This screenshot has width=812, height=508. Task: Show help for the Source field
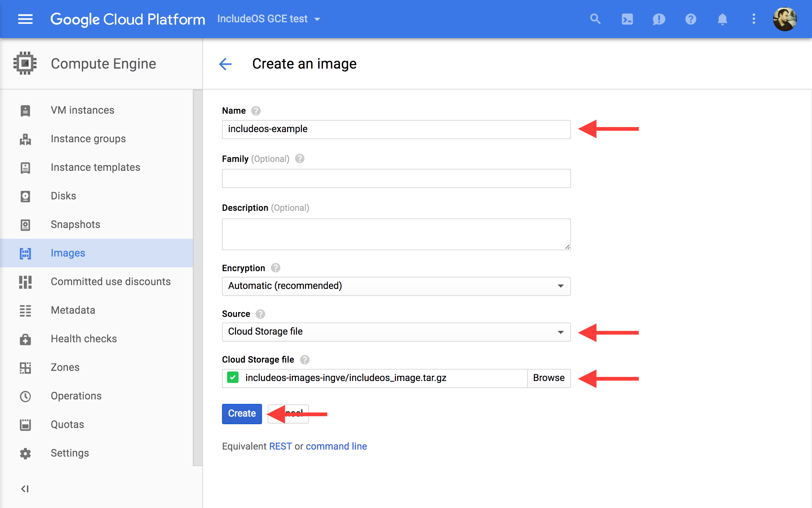[x=260, y=314]
